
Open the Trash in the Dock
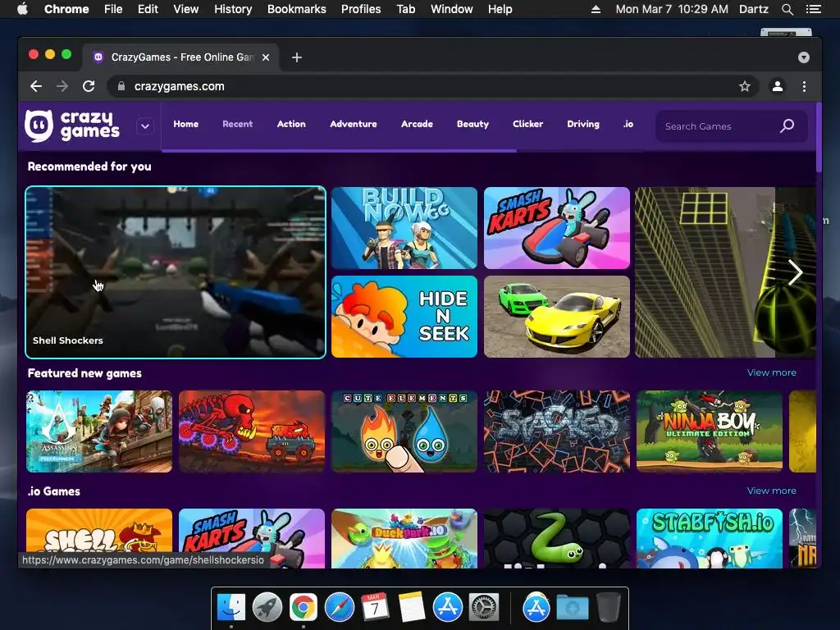(x=608, y=608)
